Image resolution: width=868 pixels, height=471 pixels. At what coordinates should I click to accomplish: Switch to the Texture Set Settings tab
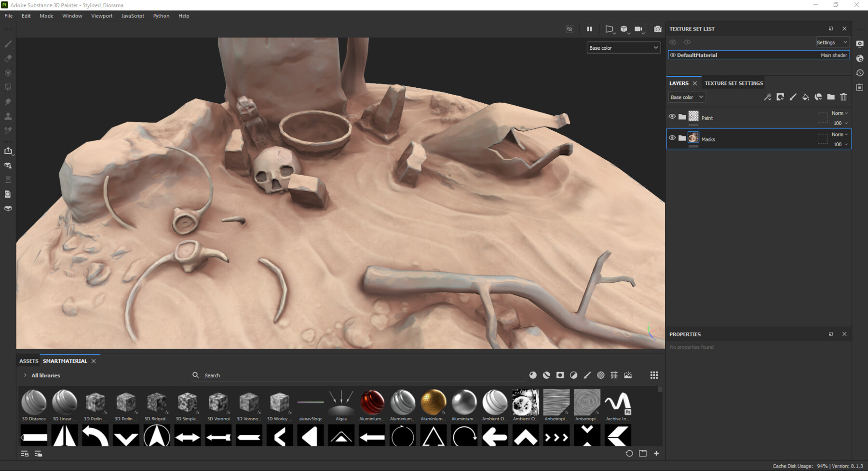pos(733,83)
